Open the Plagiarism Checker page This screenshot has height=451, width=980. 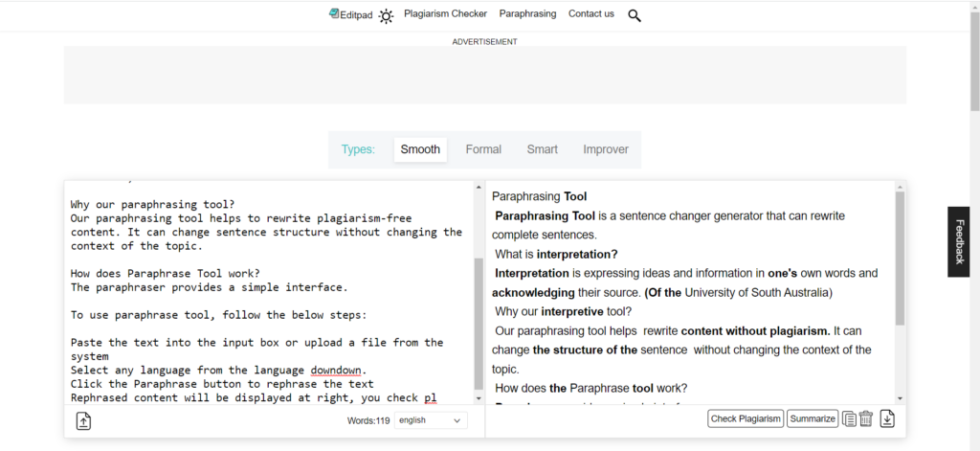point(446,13)
